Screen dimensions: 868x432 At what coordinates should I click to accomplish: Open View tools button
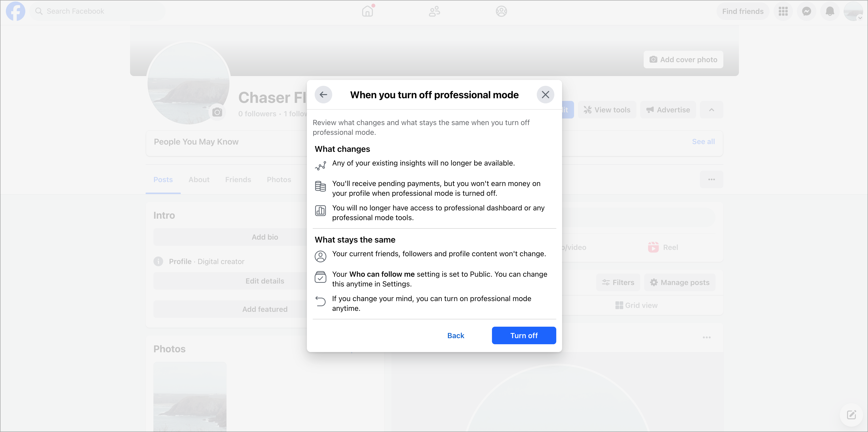607,110
